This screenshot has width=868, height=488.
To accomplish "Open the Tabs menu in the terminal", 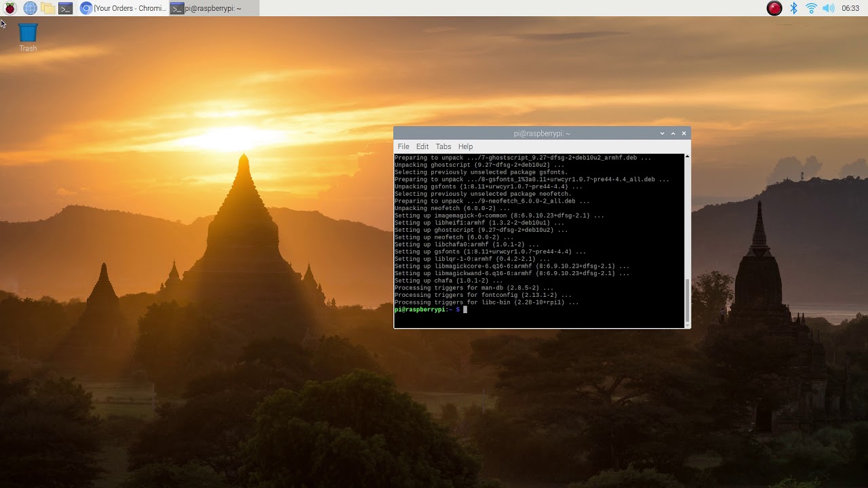I will [x=443, y=146].
